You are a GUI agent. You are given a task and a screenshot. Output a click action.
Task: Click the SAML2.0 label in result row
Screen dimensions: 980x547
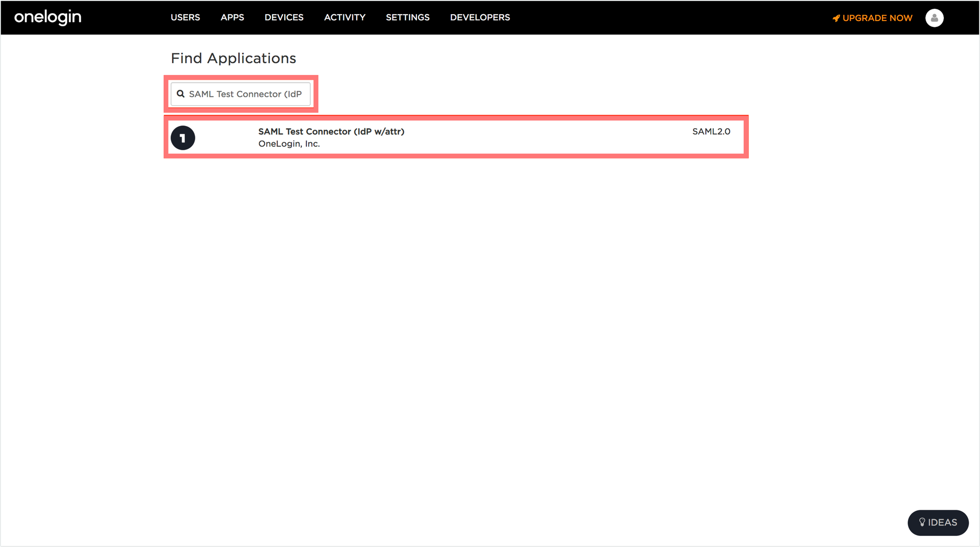point(711,131)
